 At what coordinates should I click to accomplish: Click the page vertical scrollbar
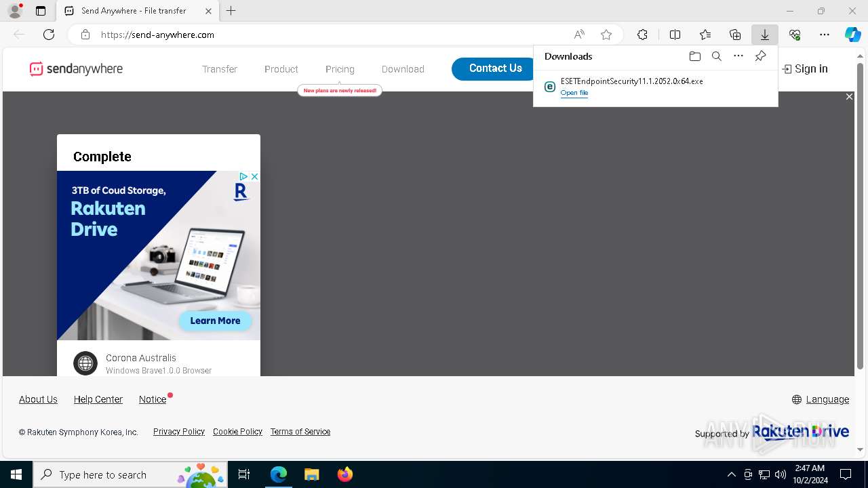tap(860, 217)
